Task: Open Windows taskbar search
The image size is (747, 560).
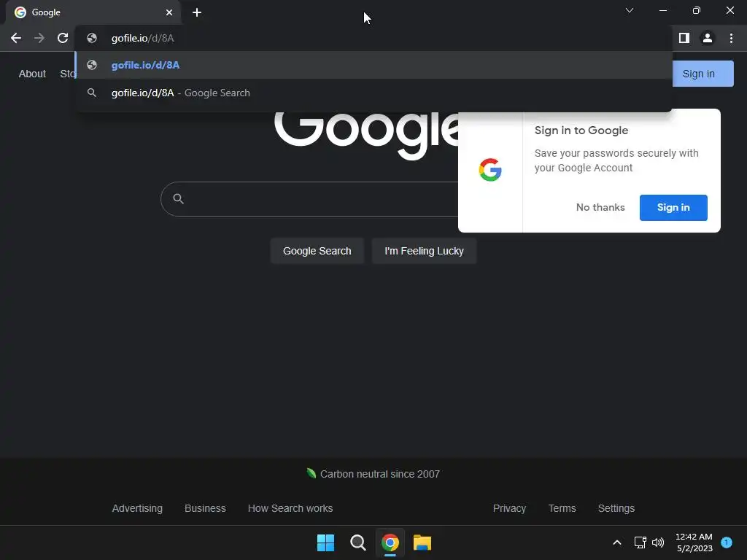Action: (x=357, y=542)
